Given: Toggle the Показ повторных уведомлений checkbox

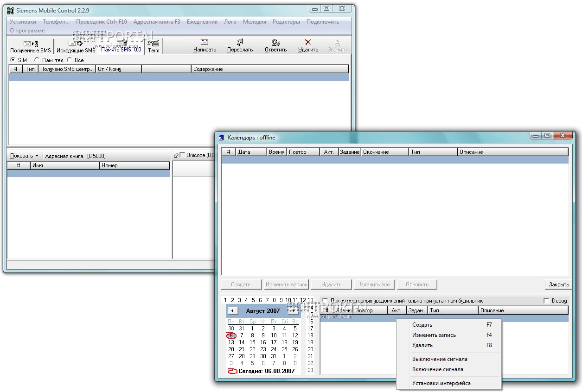Looking at the screenshot, I should coord(325,301).
